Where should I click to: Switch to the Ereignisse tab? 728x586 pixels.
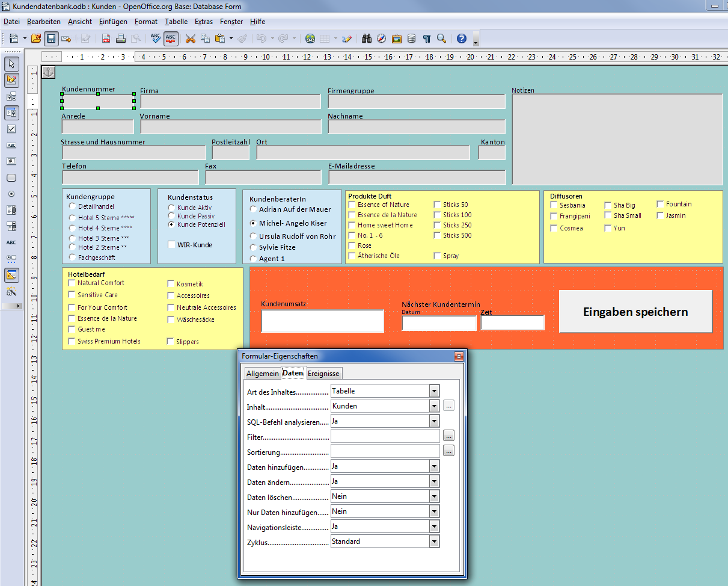coord(324,374)
